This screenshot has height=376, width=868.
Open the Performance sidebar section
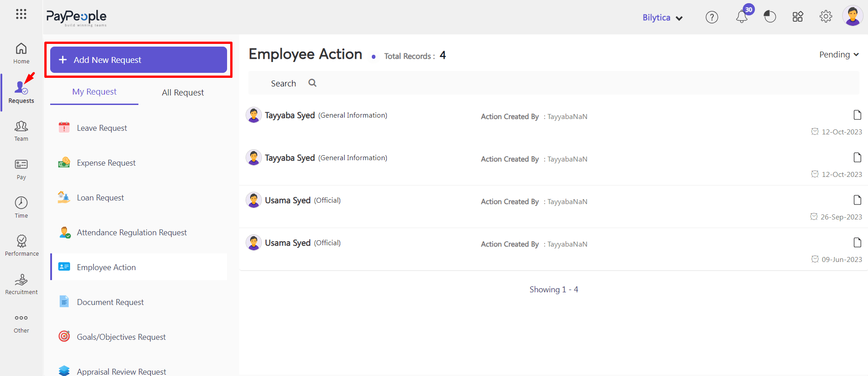tap(21, 246)
